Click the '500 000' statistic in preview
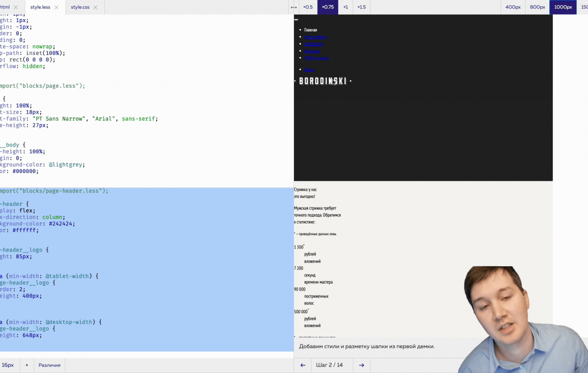The height and width of the screenshot is (373, 588). click(301, 312)
